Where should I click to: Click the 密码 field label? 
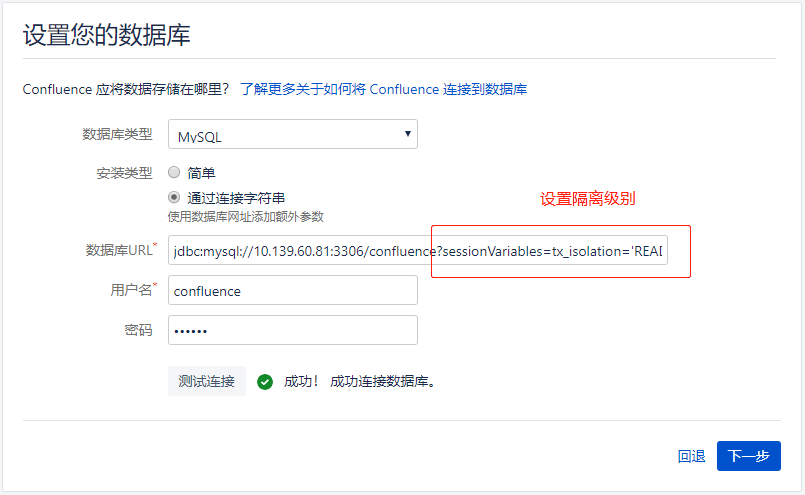point(138,330)
